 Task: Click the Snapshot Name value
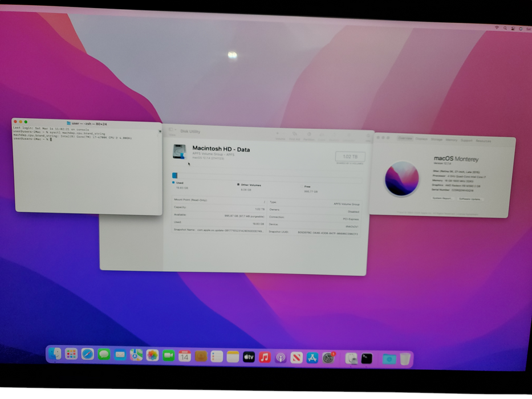click(230, 230)
